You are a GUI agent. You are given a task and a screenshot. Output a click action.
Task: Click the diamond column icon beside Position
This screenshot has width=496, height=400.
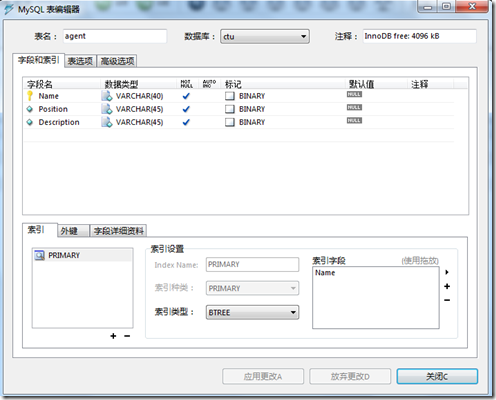pyautogui.click(x=30, y=109)
